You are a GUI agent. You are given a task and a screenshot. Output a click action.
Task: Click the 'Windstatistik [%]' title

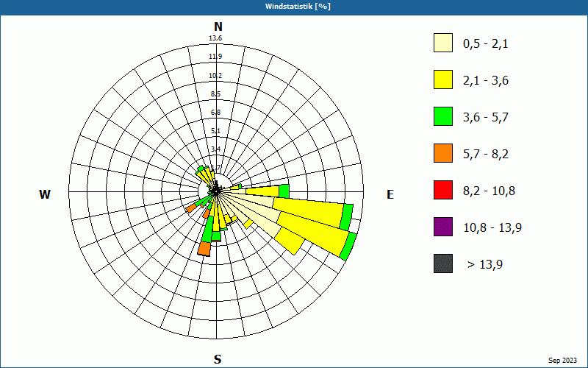click(298, 7)
